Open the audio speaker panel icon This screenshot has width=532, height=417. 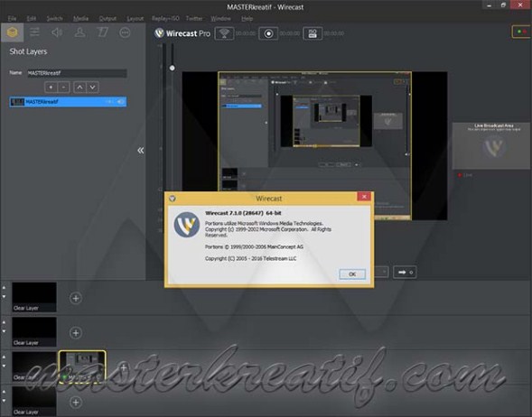pyautogui.click(x=57, y=32)
